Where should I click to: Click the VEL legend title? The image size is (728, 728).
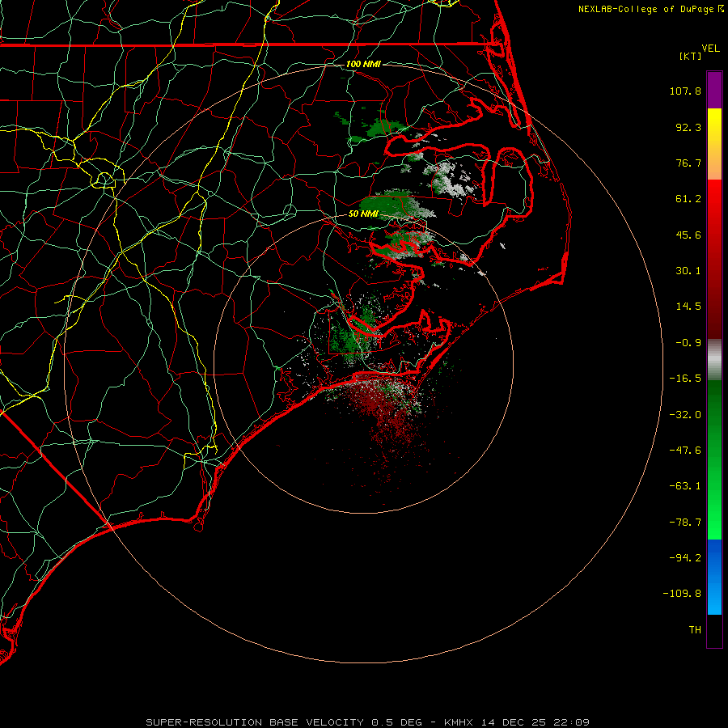click(x=710, y=49)
